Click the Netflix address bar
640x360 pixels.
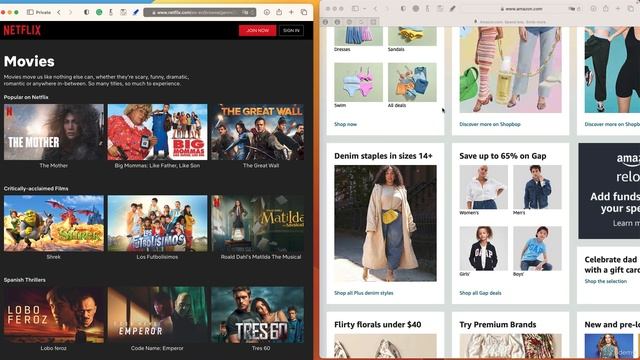pyautogui.click(x=200, y=12)
